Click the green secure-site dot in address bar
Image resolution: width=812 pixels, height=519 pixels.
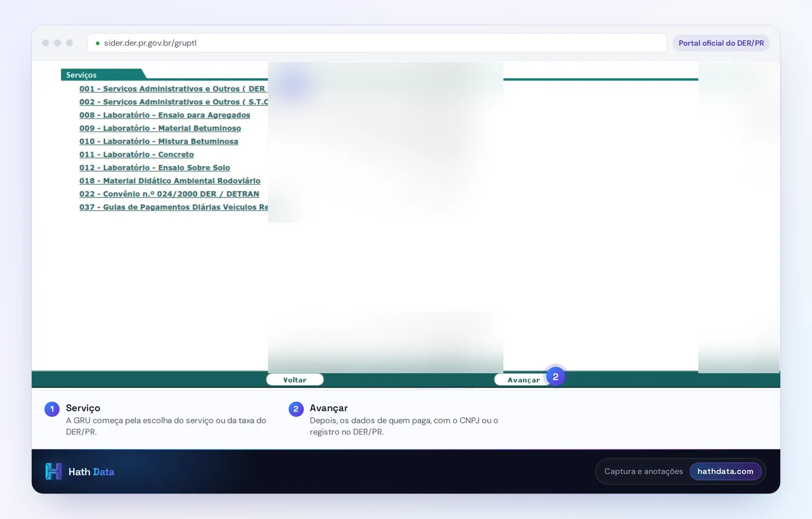click(x=97, y=43)
